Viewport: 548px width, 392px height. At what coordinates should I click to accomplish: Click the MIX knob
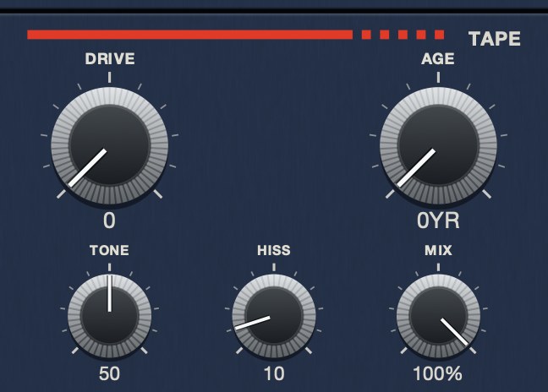coord(438,316)
